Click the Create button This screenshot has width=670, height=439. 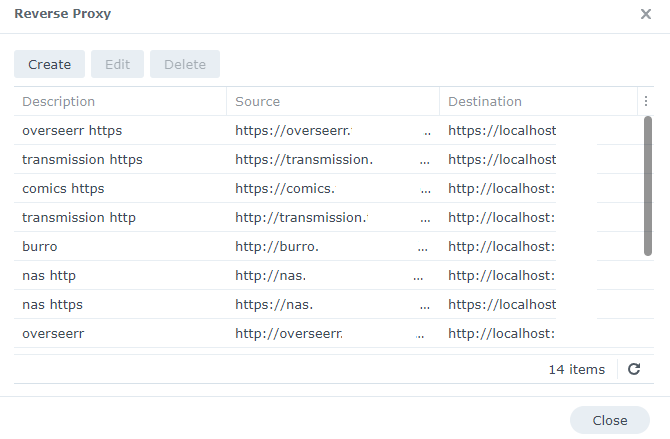(x=49, y=65)
